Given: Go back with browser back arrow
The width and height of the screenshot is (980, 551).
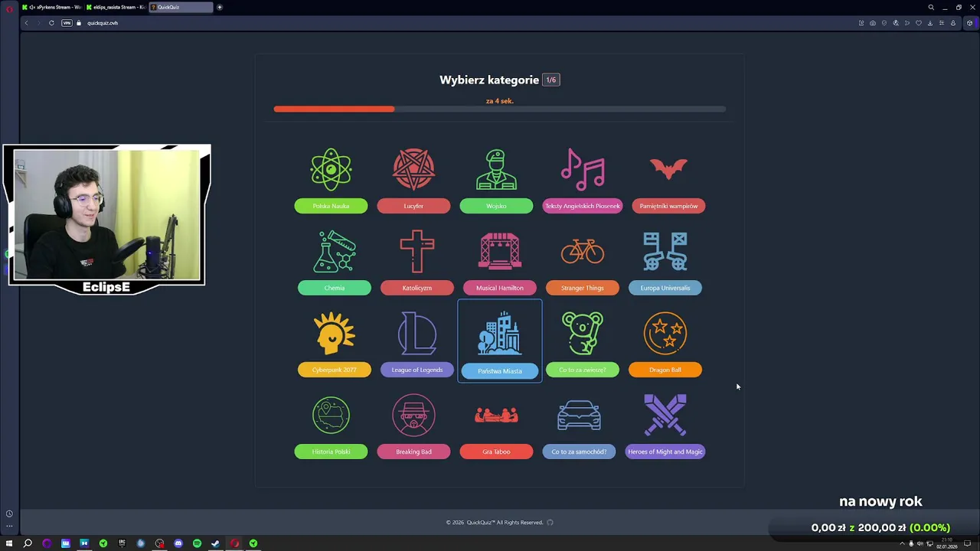Looking at the screenshot, I should pos(26,23).
